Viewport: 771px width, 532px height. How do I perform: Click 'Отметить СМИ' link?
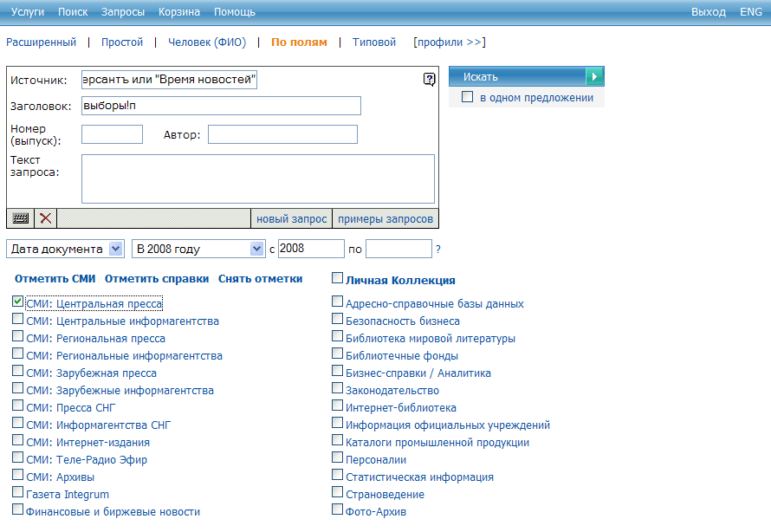point(55,279)
